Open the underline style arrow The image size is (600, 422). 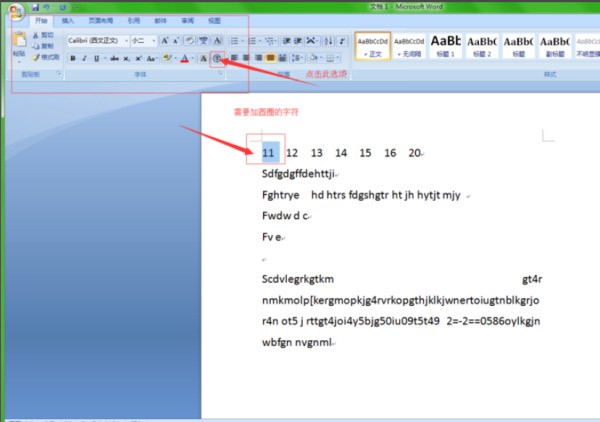click(105, 58)
